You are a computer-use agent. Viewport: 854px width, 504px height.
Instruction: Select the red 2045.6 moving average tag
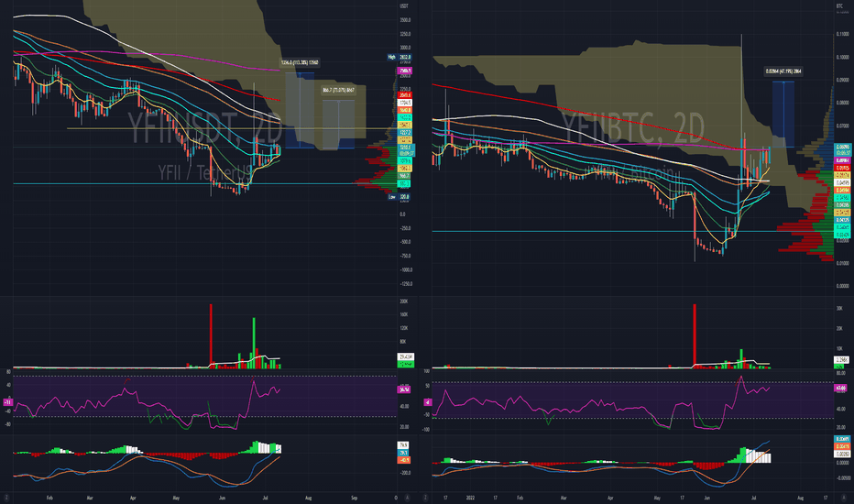click(x=405, y=94)
